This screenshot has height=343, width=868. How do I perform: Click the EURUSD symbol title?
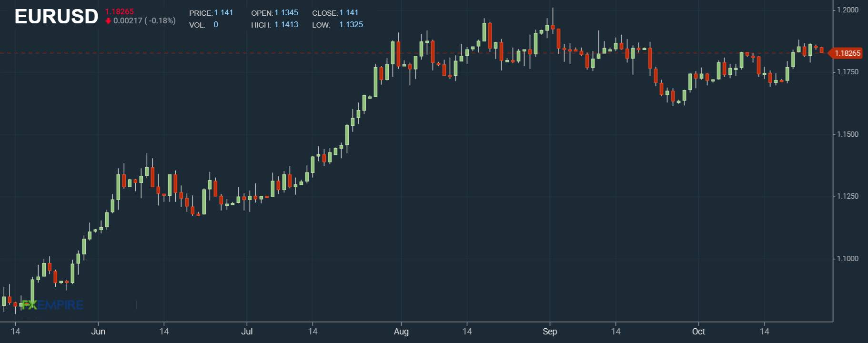[x=56, y=17]
